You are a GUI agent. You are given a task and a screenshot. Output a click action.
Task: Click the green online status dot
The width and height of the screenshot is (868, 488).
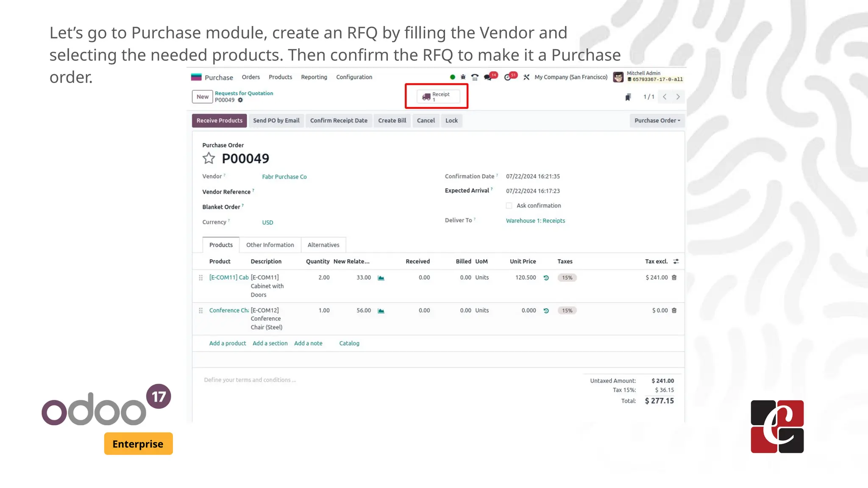452,77
